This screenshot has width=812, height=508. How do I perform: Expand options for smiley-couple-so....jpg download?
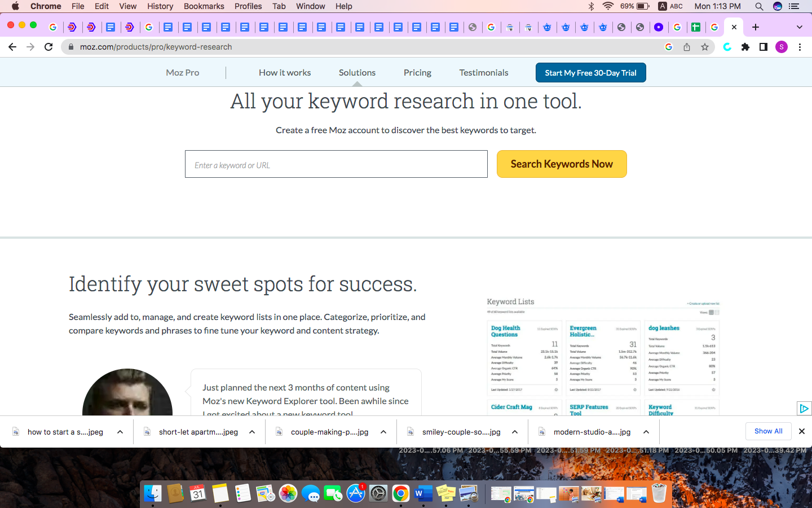tap(515, 432)
